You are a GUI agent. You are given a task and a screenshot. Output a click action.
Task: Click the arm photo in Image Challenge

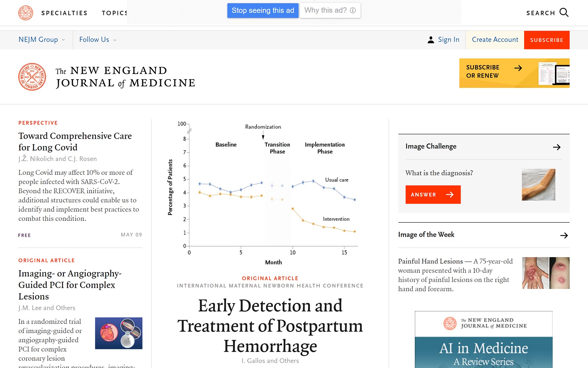(538, 185)
